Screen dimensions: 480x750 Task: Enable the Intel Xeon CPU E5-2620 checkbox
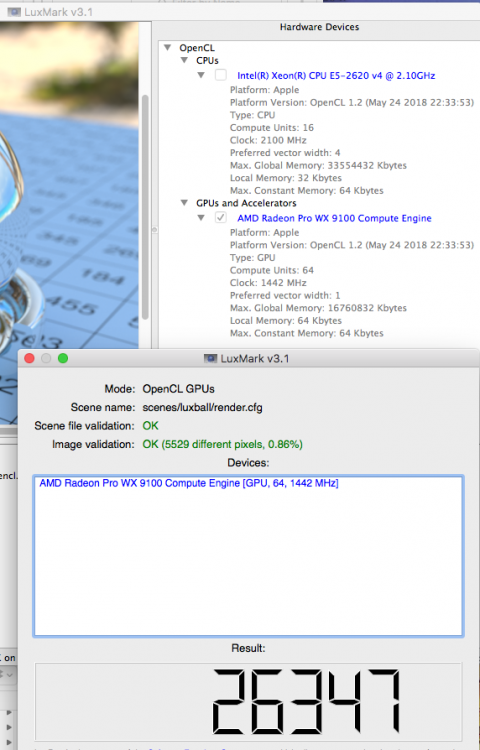pyautogui.click(x=220, y=75)
